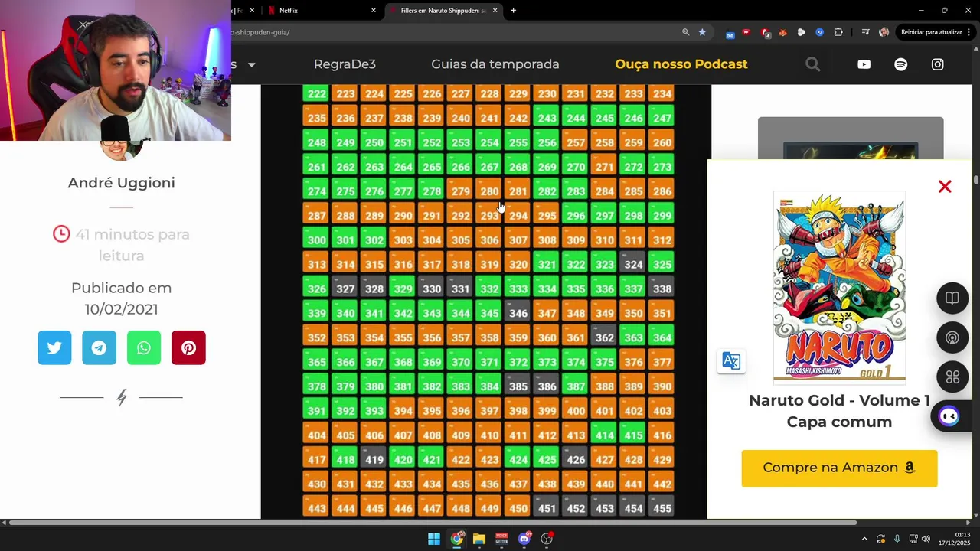Click the microphone tray icon
980x551 pixels.
(x=897, y=539)
